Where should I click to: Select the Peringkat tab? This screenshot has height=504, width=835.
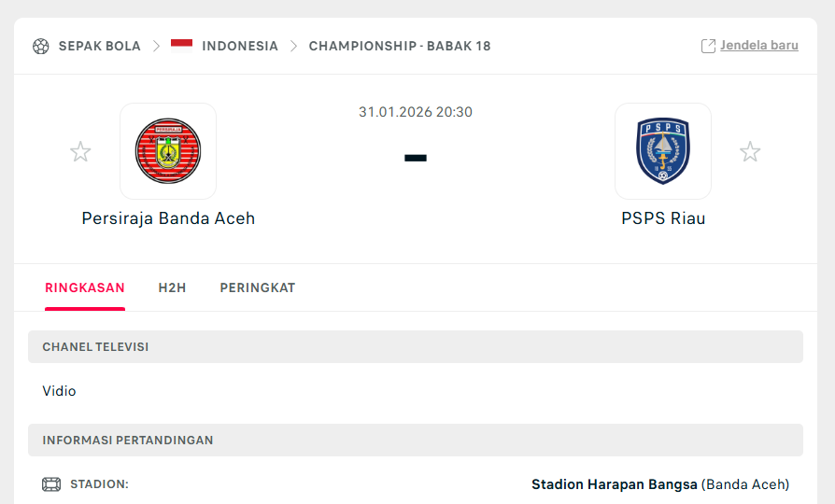[258, 287]
